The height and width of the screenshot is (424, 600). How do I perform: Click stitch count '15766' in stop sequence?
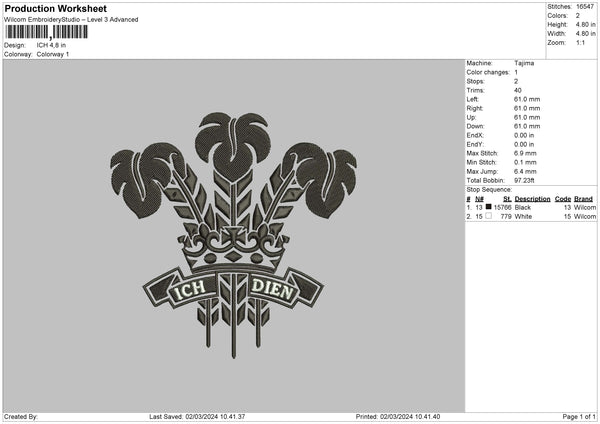502,207
